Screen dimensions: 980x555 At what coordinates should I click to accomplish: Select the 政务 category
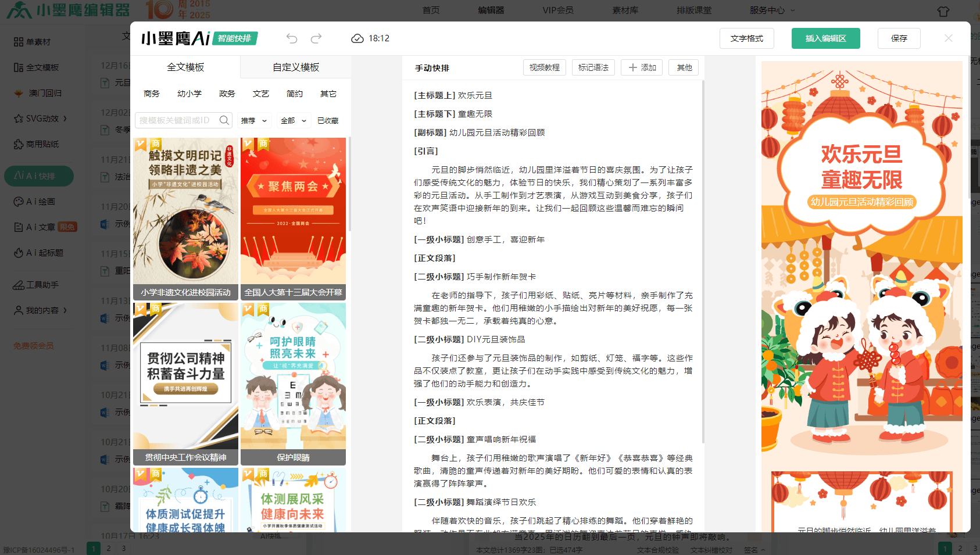[x=227, y=94]
